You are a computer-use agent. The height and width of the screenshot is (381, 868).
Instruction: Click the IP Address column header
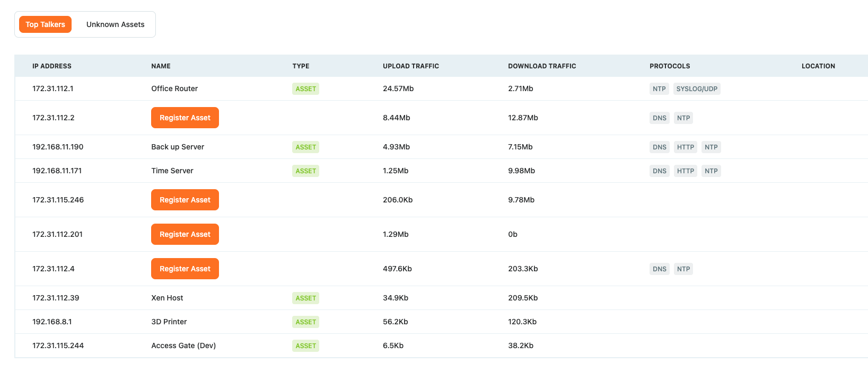point(51,66)
